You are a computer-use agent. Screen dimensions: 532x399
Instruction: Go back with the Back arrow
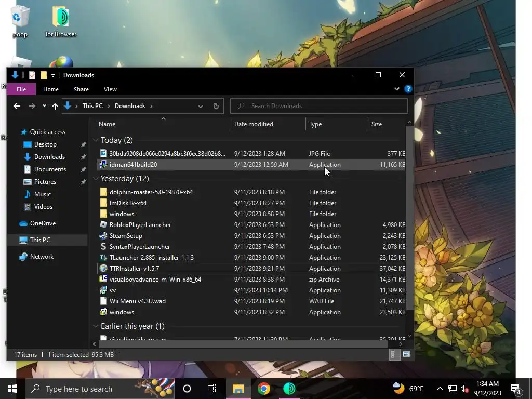click(16, 106)
